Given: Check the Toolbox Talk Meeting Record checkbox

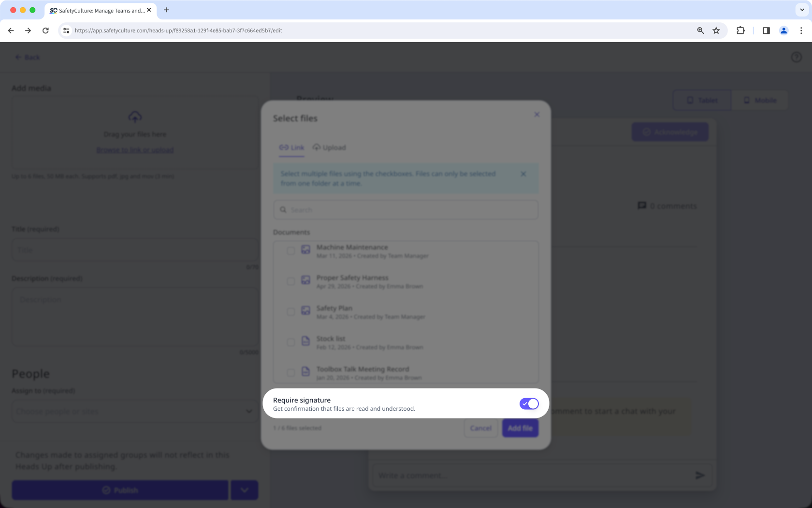Looking at the screenshot, I should 290,373.
